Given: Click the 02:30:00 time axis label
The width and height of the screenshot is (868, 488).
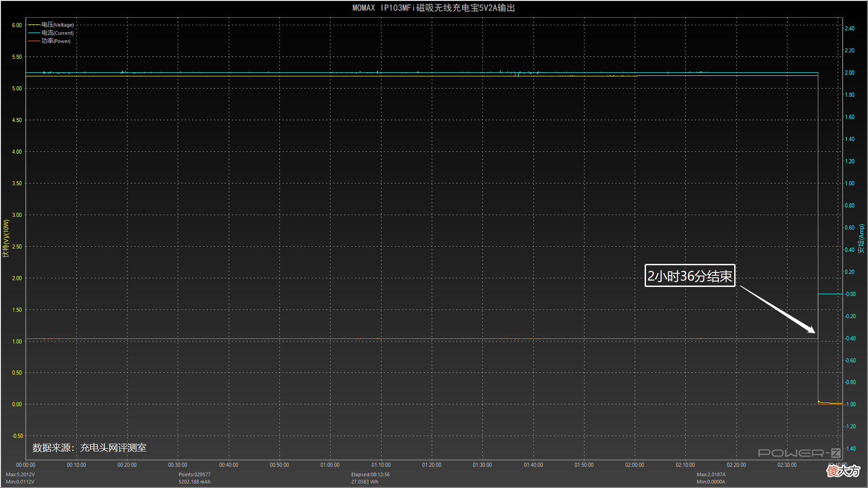Looking at the screenshot, I should click(x=787, y=465).
